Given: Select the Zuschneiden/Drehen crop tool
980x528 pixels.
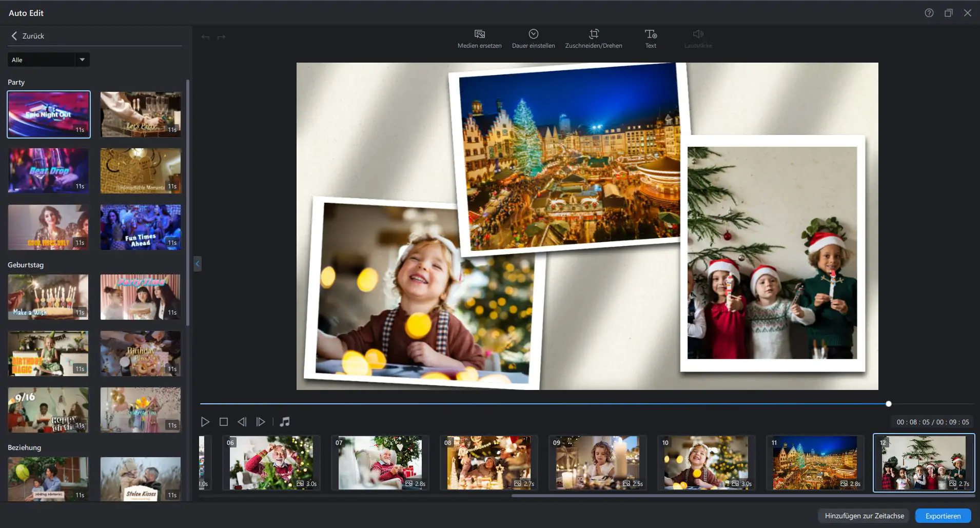Looking at the screenshot, I should click(x=594, y=34).
